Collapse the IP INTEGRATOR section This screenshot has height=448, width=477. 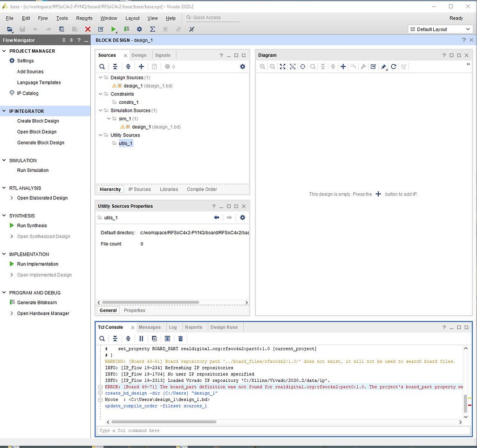pyautogui.click(x=5, y=111)
